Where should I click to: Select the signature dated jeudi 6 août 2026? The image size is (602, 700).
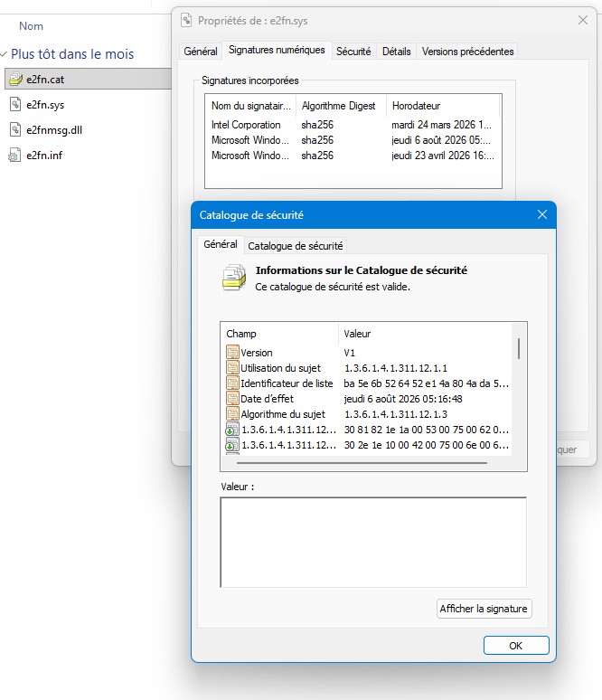tap(353, 140)
